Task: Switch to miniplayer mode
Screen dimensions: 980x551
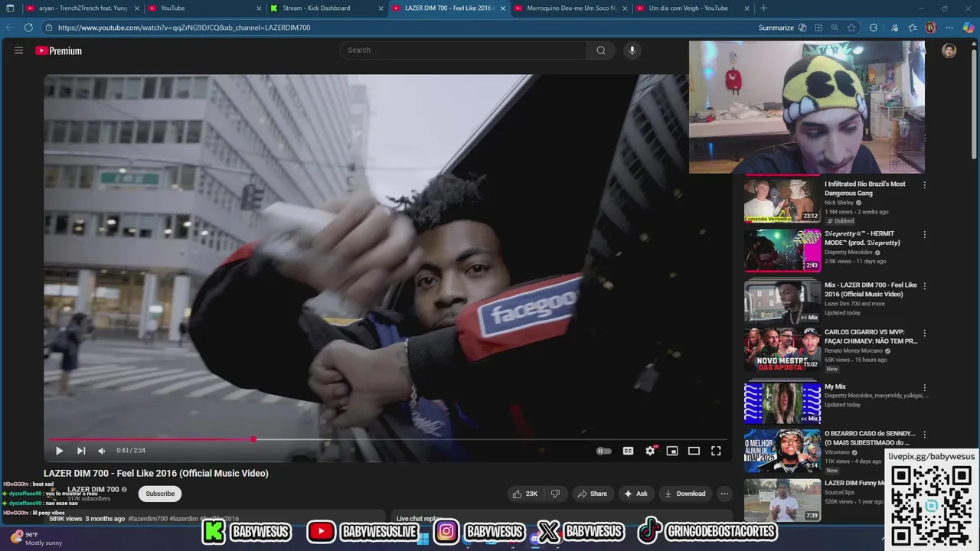Action: [x=672, y=451]
